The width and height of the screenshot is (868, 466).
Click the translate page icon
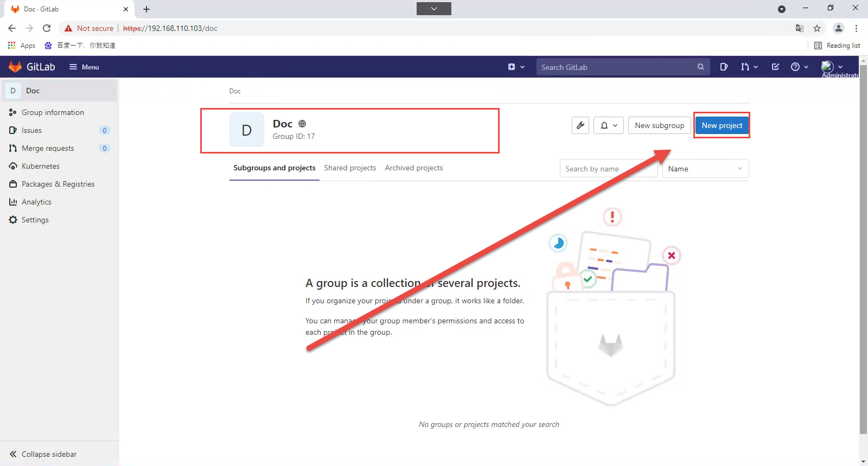tap(800, 28)
